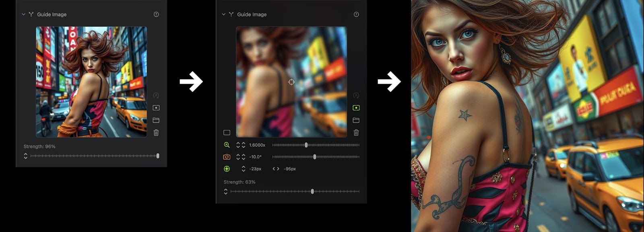Delete the sharp guide image using trash icon
The height and width of the screenshot is (232, 644).
156,133
